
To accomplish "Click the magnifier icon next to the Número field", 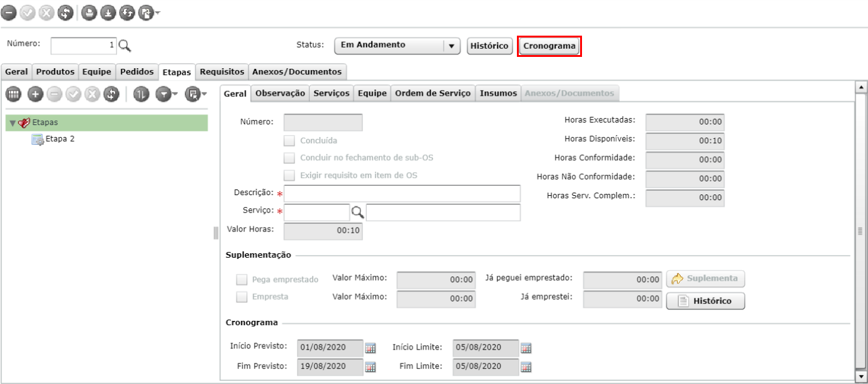I will coord(125,46).
